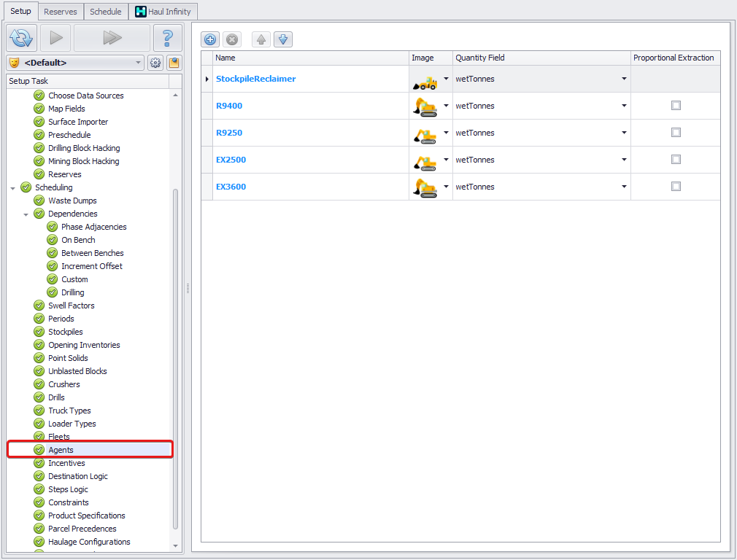
Task: Select Incentives in the setup tree
Action: (66, 463)
